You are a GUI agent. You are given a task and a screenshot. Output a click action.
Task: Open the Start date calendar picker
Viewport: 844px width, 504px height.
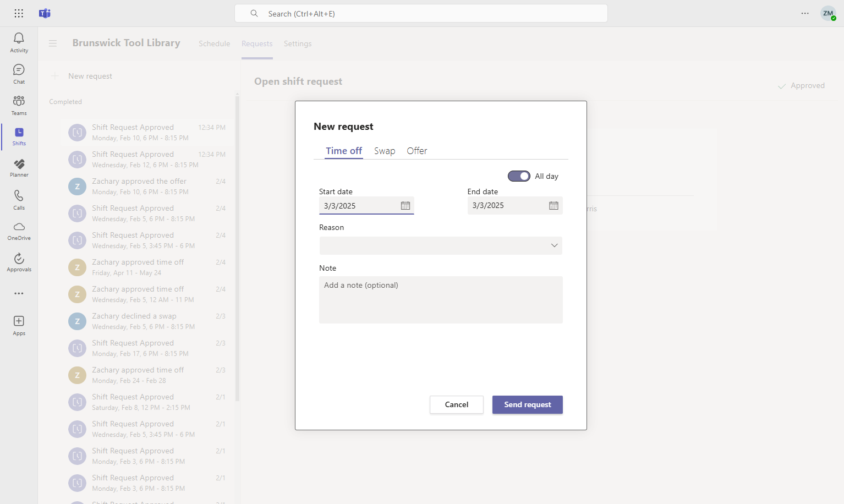pos(405,206)
